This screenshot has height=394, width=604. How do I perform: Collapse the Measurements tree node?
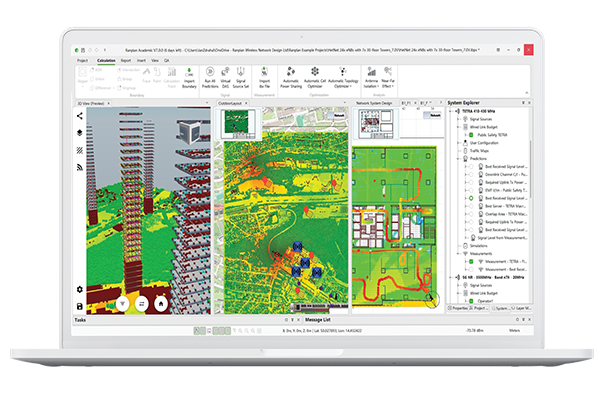[x=458, y=254]
